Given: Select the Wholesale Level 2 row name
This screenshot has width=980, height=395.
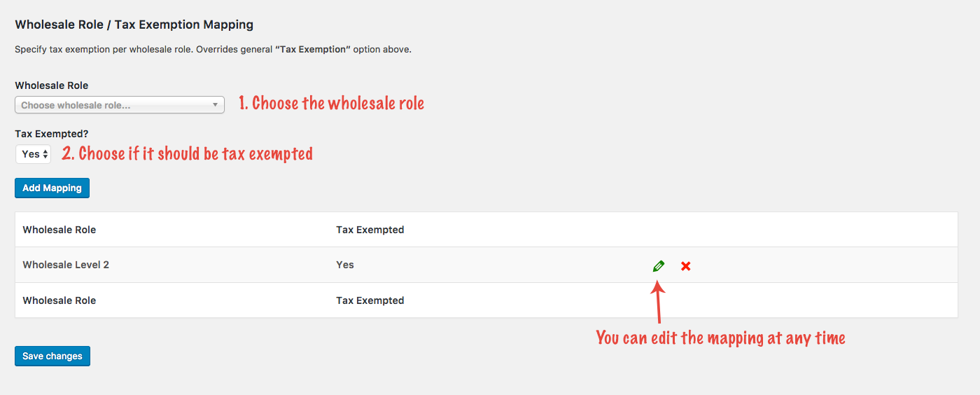Looking at the screenshot, I should click(66, 265).
